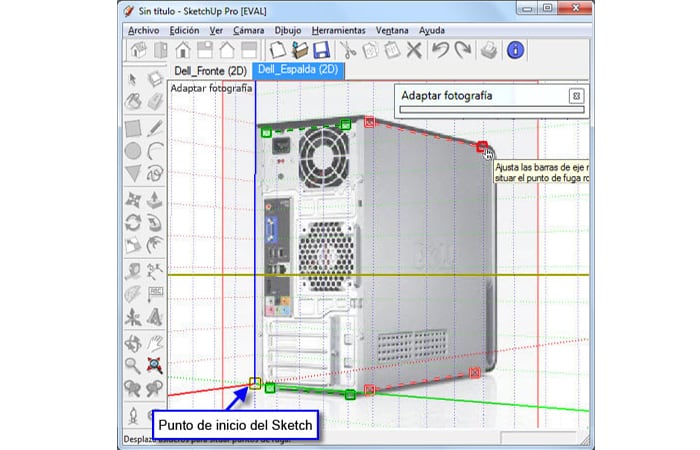This screenshot has width=700, height=450.
Task: Select the Position Camera tool
Action: (133, 415)
